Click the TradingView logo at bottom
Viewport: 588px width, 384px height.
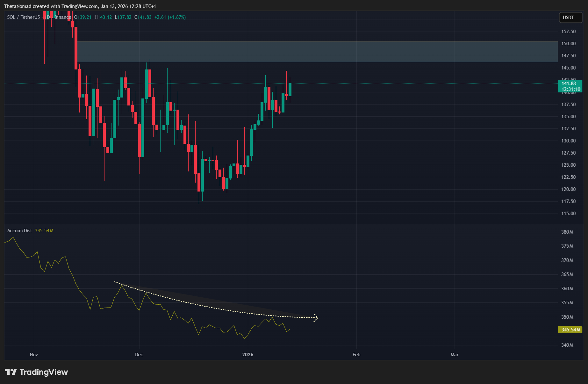(36, 372)
